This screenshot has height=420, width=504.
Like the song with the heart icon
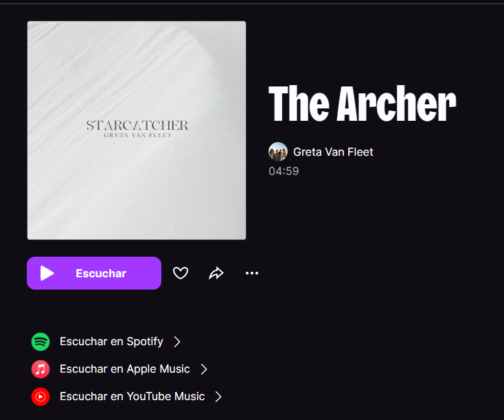point(181,273)
